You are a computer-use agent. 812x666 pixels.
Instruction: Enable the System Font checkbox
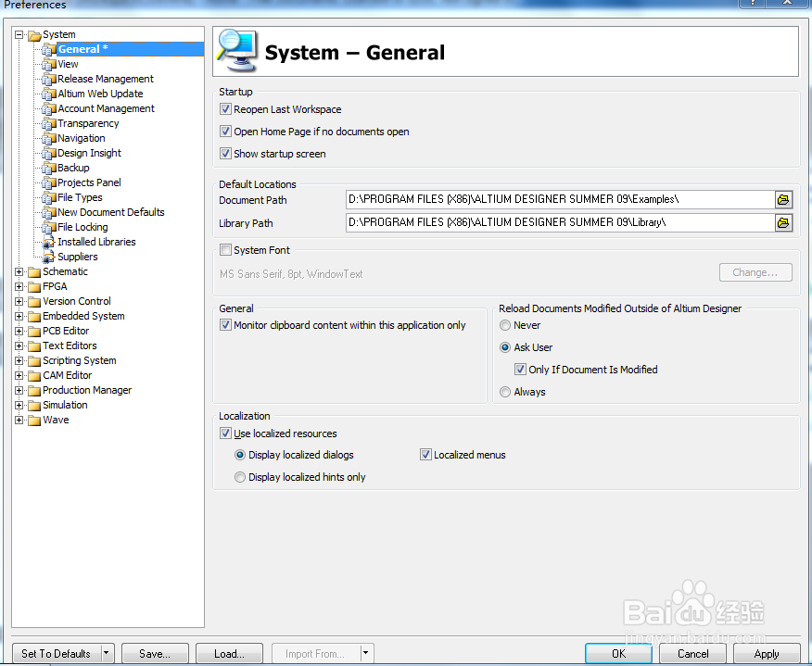pyautogui.click(x=225, y=250)
